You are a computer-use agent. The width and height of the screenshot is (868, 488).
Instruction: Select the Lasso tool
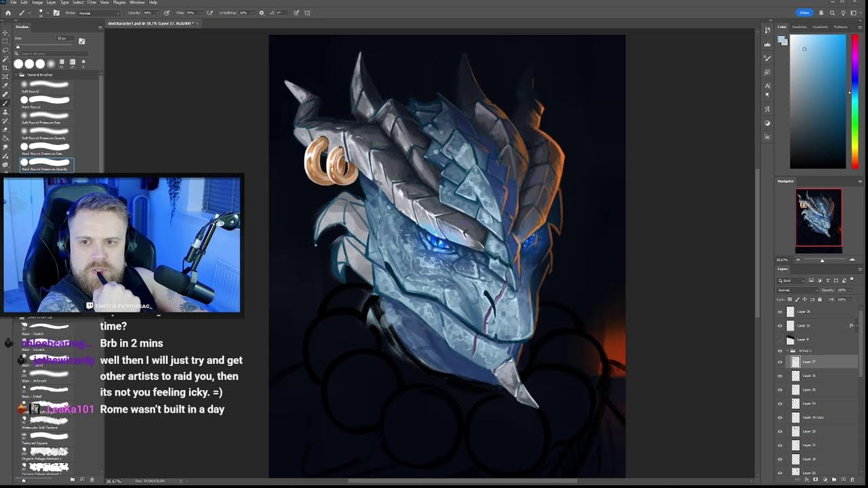(5, 50)
